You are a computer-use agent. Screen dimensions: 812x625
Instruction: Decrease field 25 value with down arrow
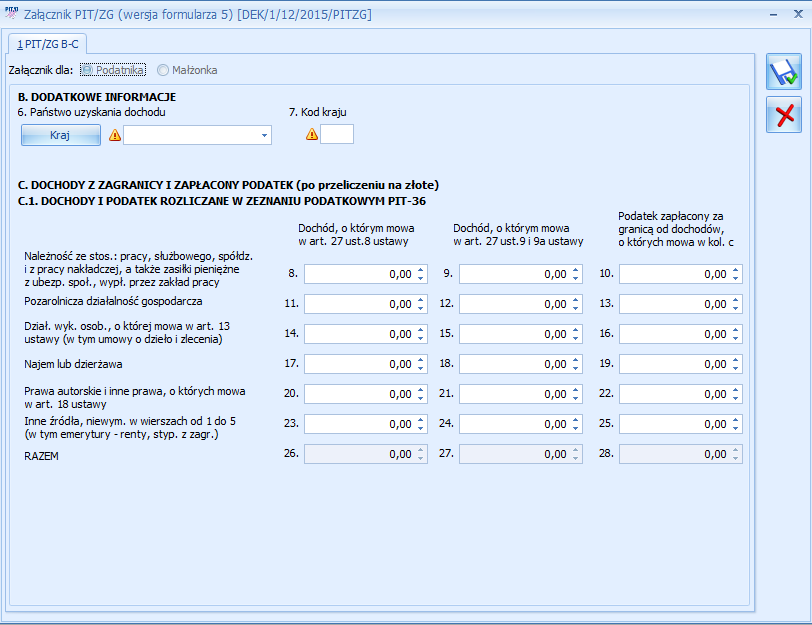(735, 429)
